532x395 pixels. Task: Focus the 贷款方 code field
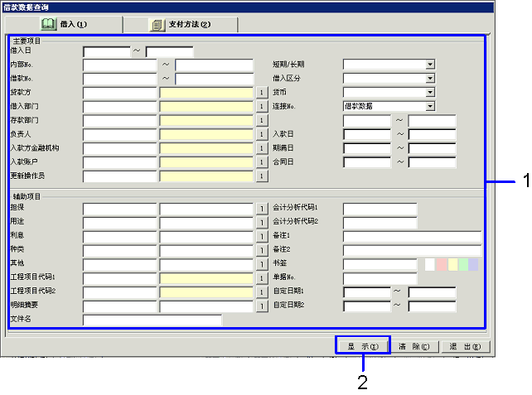[120, 93]
